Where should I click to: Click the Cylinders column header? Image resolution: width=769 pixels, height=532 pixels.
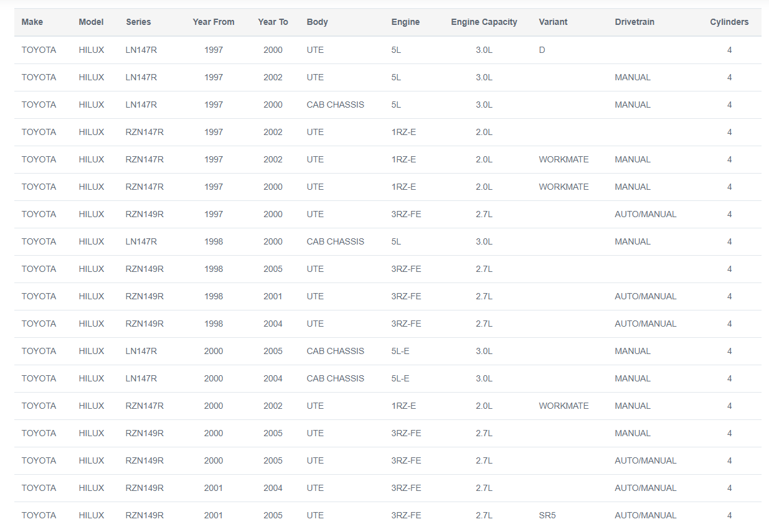(x=729, y=22)
